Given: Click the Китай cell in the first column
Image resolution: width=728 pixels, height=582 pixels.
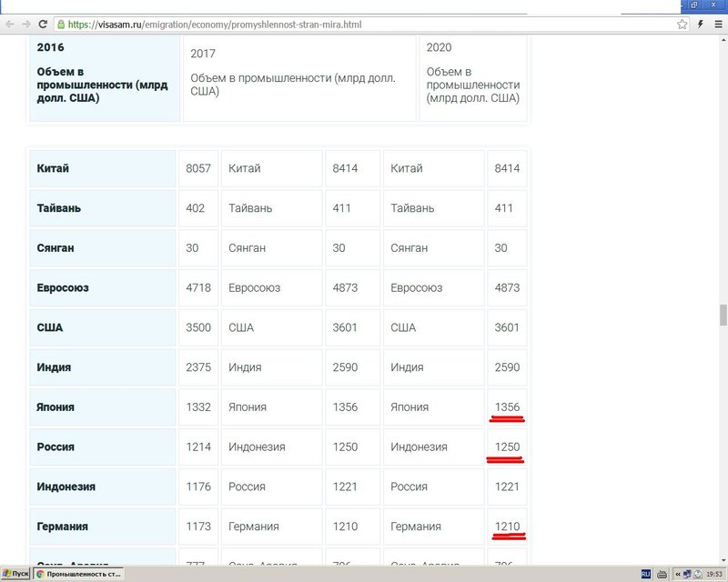Looking at the screenshot, I should pyautogui.click(x=102, y=168).
